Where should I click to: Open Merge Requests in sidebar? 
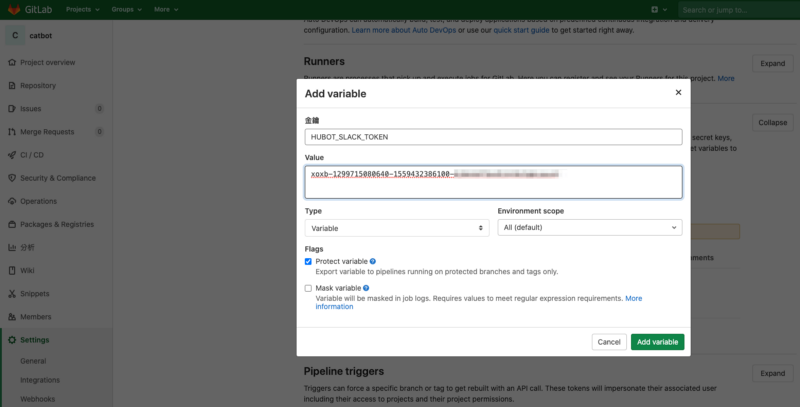pyautogui.click(x=47, y=132)
